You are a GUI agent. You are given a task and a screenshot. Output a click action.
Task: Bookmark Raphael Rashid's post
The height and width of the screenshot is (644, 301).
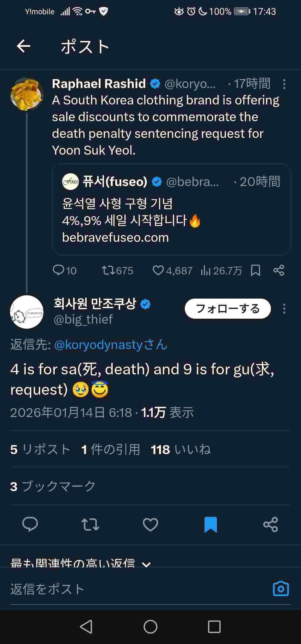click(255, 270)
